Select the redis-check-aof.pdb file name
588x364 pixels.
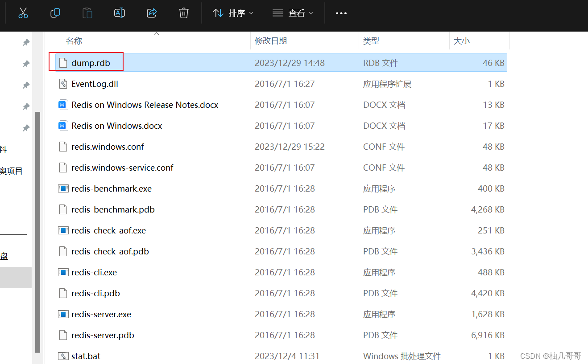tap(110, 251)
